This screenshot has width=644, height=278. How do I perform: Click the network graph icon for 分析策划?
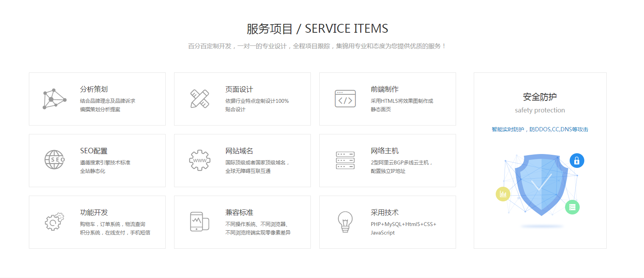pos(54,99)
